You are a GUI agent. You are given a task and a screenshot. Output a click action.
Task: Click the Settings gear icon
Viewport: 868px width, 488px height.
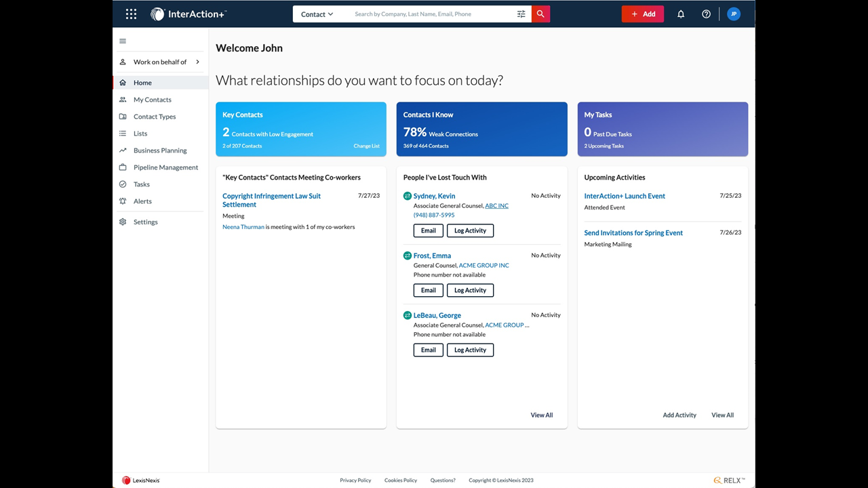pos(123,222)
